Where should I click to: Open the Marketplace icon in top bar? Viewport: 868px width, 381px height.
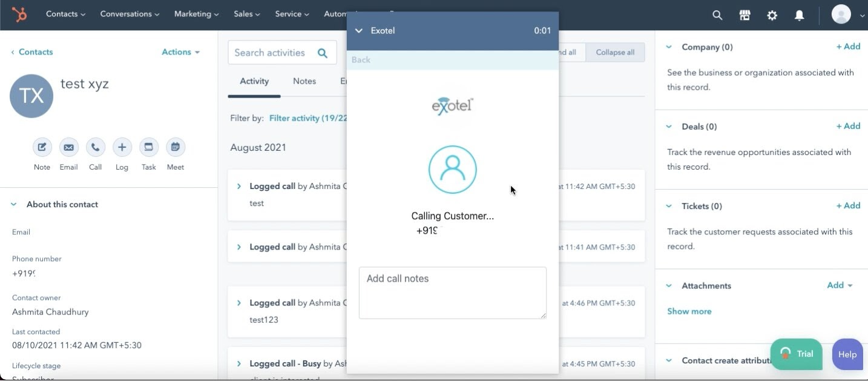(745, 15)
